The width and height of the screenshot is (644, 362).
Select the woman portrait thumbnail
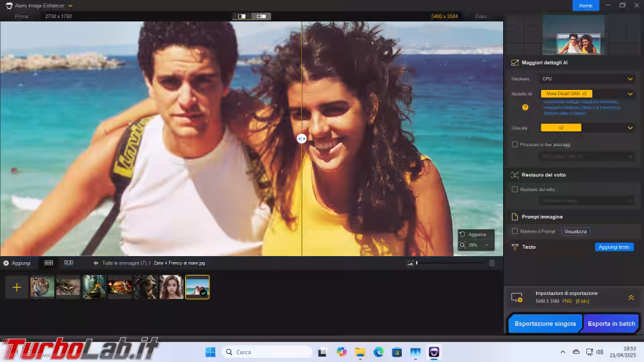click(171, 287)
